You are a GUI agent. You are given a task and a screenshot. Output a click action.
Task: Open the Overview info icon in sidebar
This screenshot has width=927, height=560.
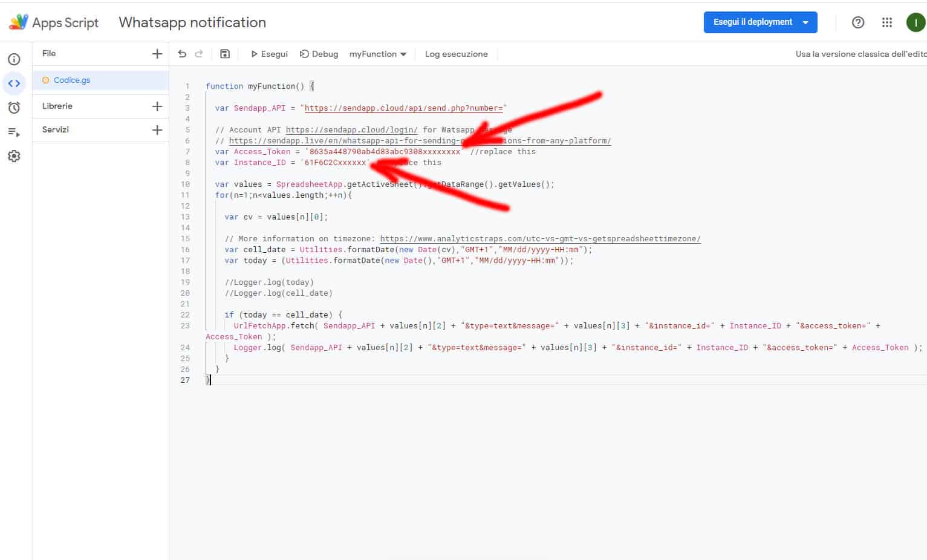tap(14, 59)
